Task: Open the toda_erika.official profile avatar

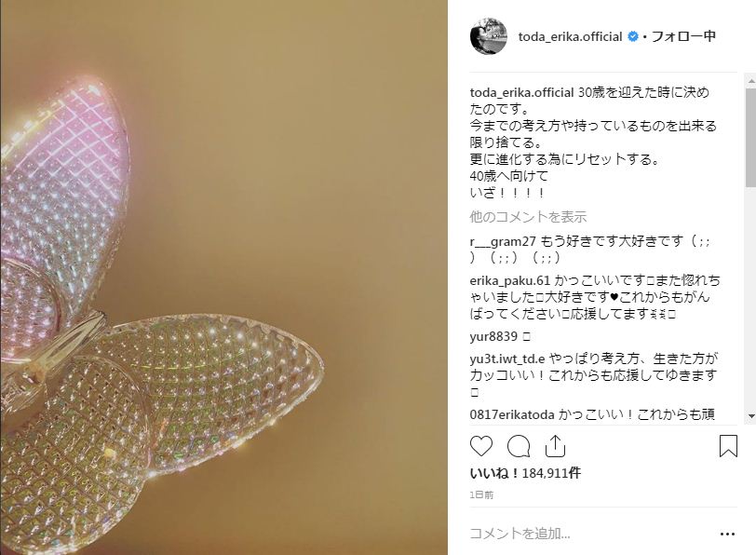Action: click(489, 36)
